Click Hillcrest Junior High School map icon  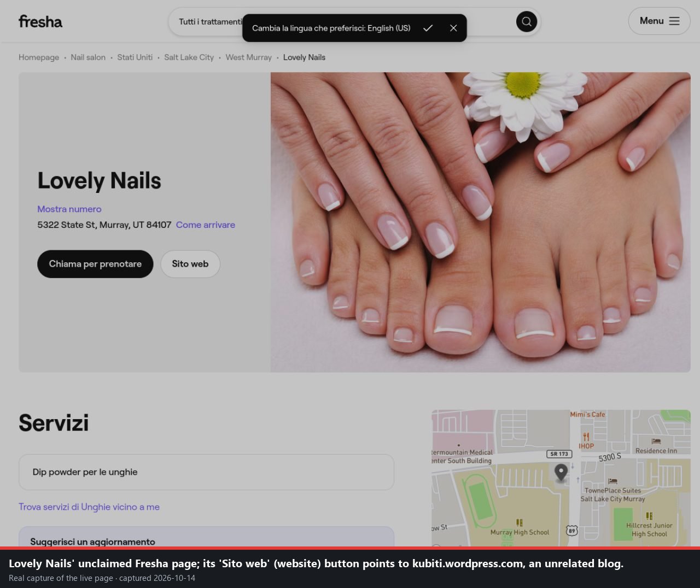tap(649, 516)
